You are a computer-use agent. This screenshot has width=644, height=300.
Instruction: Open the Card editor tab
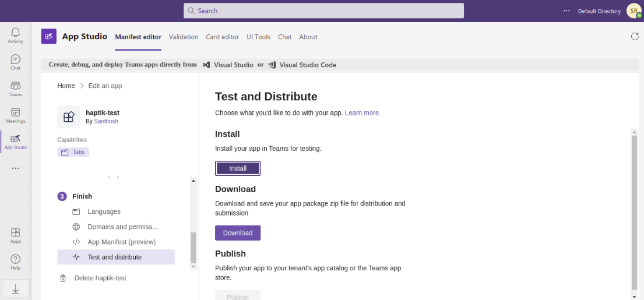click(222, 37)
